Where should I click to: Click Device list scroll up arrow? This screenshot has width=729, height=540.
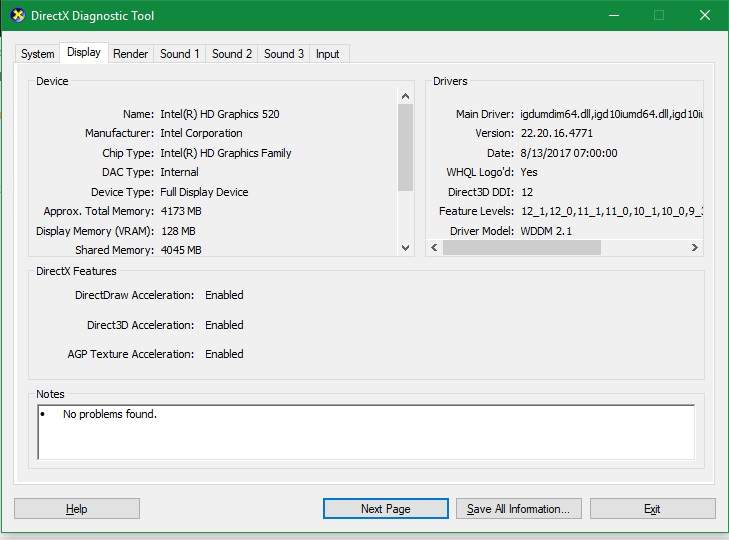coord(405,96)
